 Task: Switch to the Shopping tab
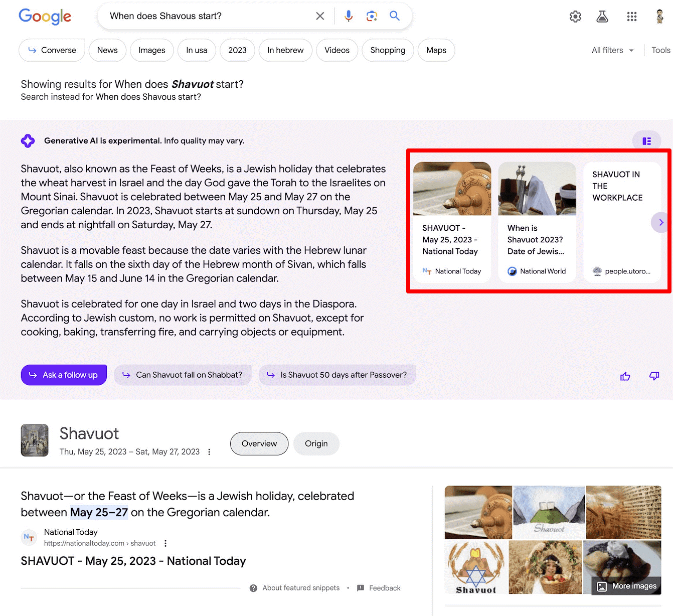388,50
